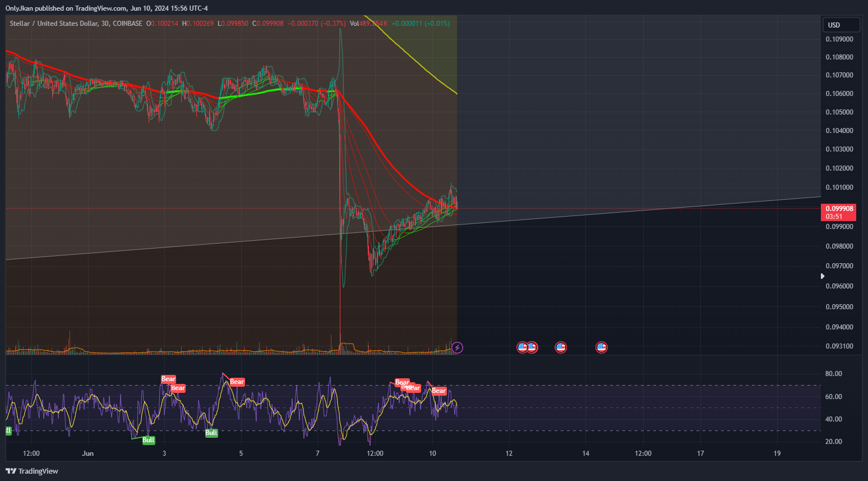Click the 0.101000 price axis label
The height and width of the screenshot is (481, 868).
(839, 187)
